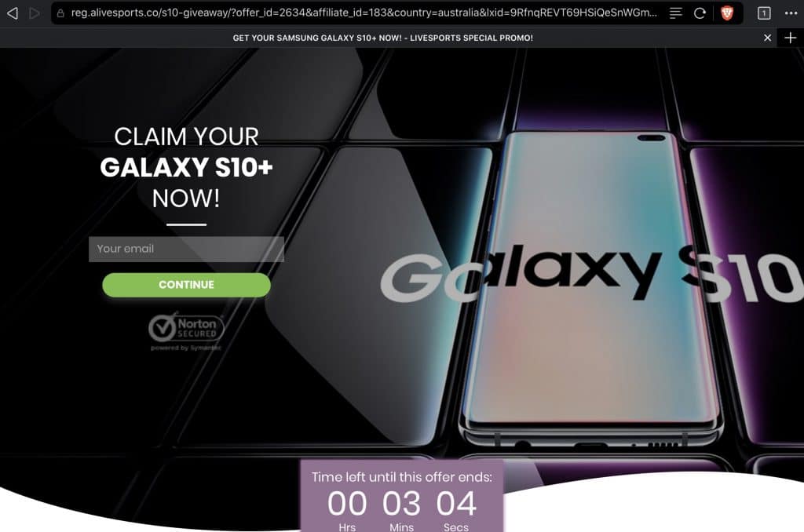Image resolution: width=804 pixels, height=532 pixels.
Task: Go back with the browser back arrow
Action: point(13,13)
